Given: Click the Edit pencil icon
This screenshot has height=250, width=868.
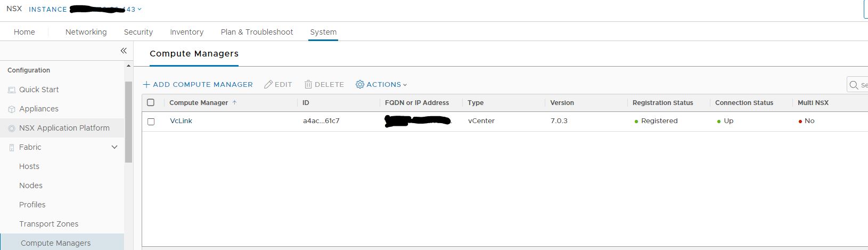Looking at the screenshot, I should 268,85.
